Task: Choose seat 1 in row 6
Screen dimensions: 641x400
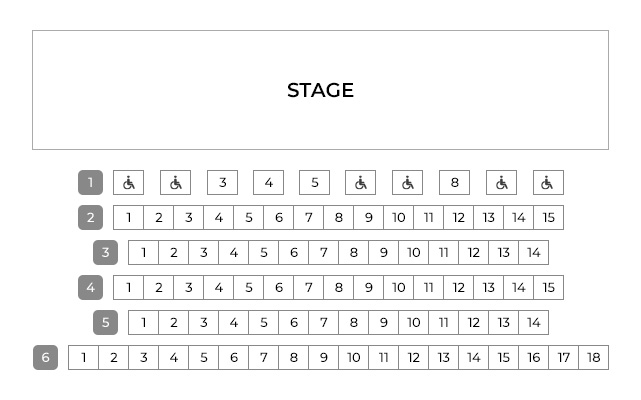Action: pos(83,357)
